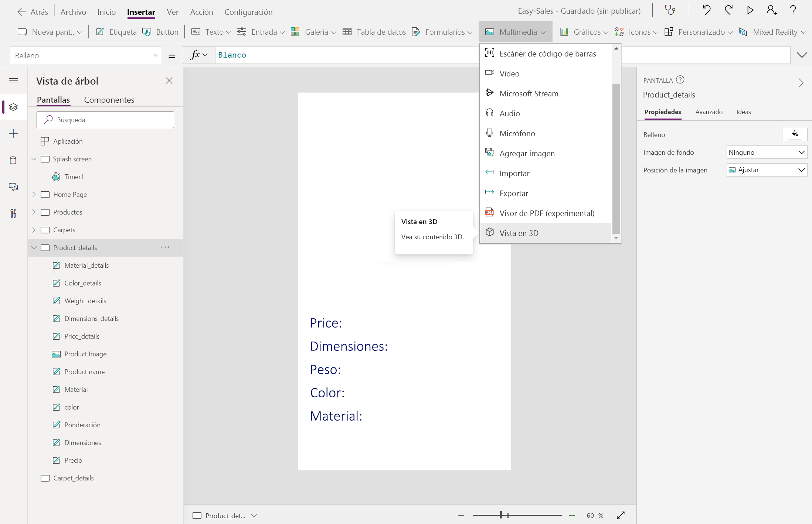The height and width of the screenshot is (524, 812).
Task: Open the Imagen de fondo dropdown
Action: [767, 153]
